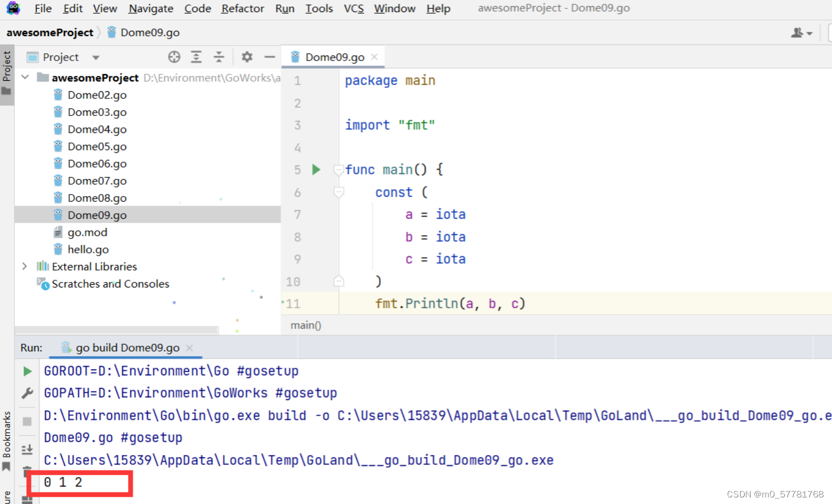The height and width of the screenshot is (504, 832).
Task: Click the Stop button in Run panel
Action: coord(27,422)
